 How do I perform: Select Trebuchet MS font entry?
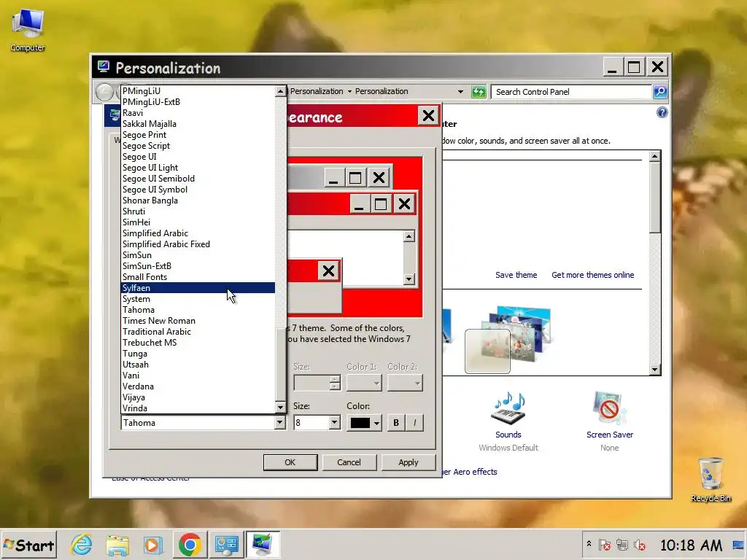198,343
